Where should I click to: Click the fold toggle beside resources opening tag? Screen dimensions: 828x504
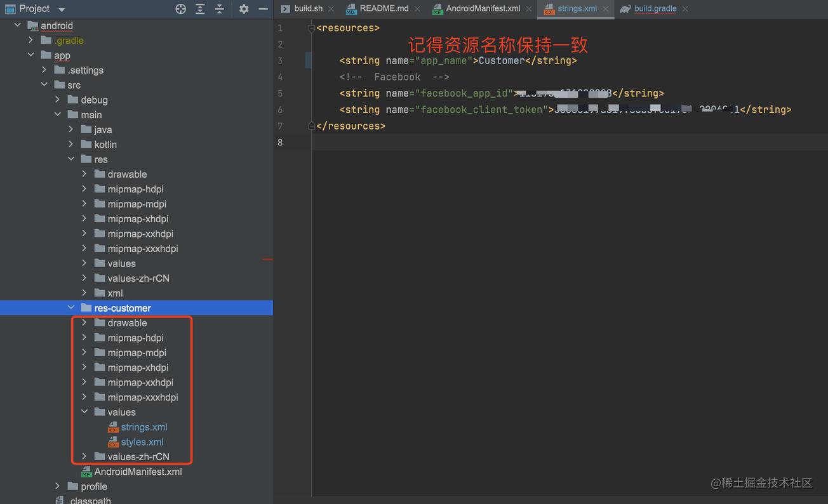click(311, 28)
